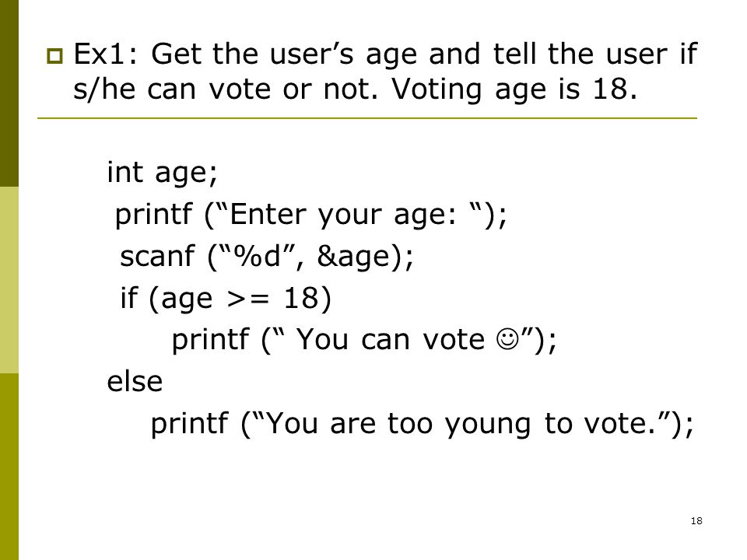This screenshot has width=747, height=560.
Task: Click the slide number 18 in the corner
Action: [x=696, y=520]
